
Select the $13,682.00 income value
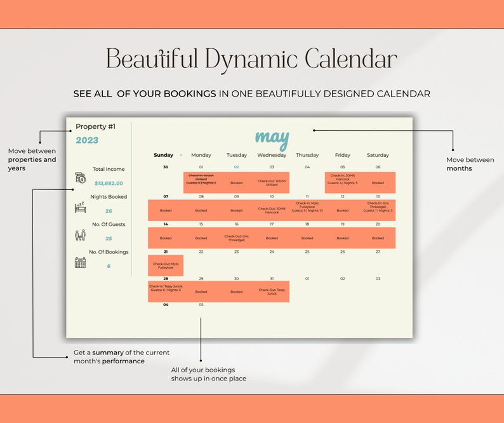coord(109,183)
